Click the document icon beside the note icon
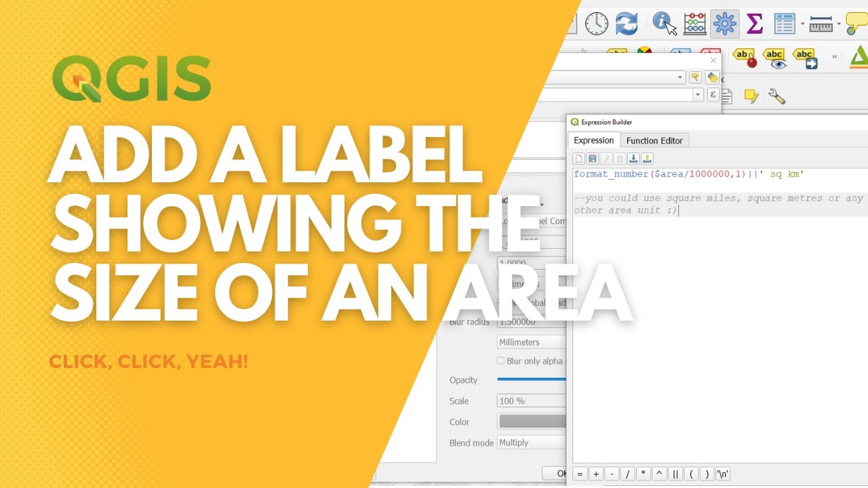The image size is (868, 488). (727, 97)
